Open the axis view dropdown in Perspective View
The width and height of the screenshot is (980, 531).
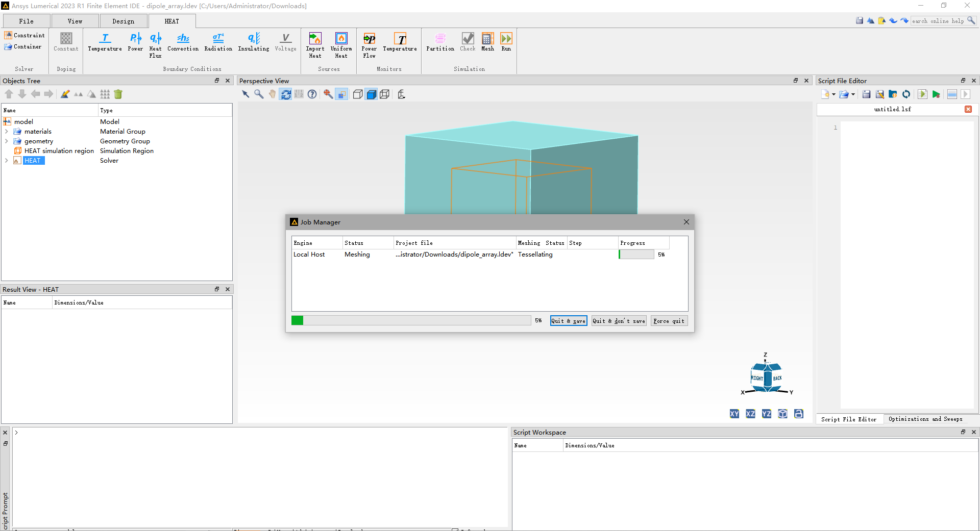pos(401,94)
